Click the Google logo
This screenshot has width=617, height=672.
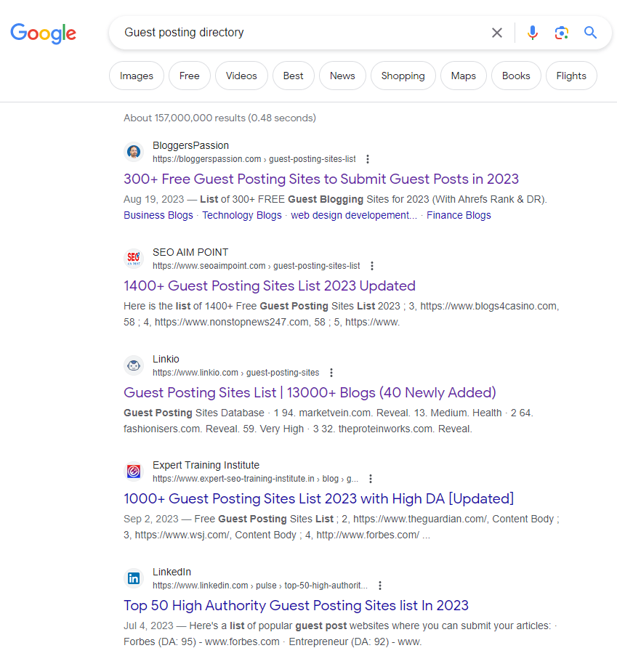[44, 33]
